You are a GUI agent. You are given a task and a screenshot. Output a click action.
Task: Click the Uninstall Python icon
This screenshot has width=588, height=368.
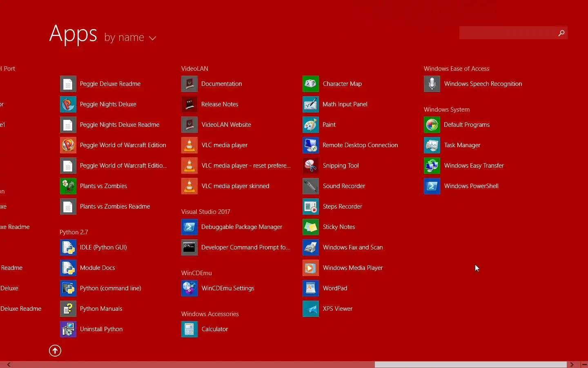tap(68, 329)
